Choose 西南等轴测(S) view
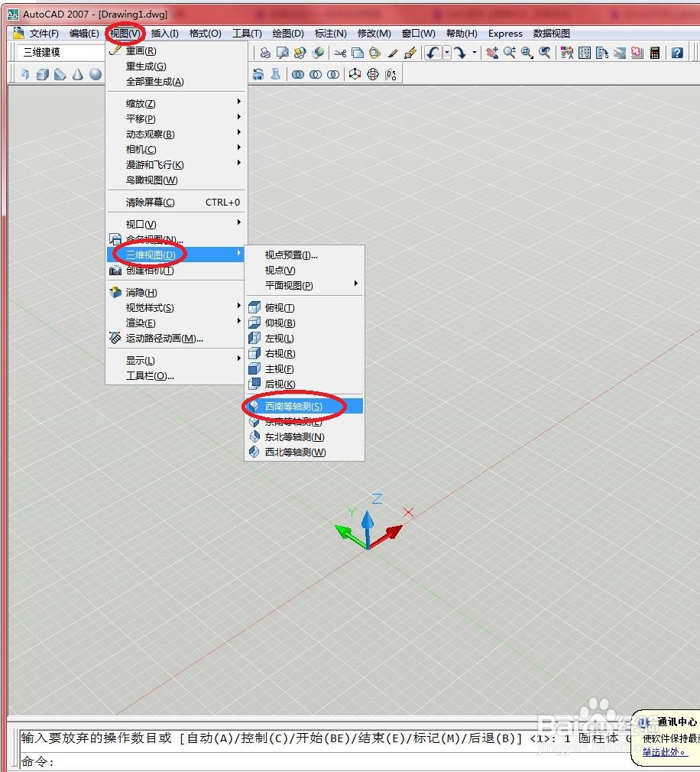The image size is (700, 772). point(304,406)
